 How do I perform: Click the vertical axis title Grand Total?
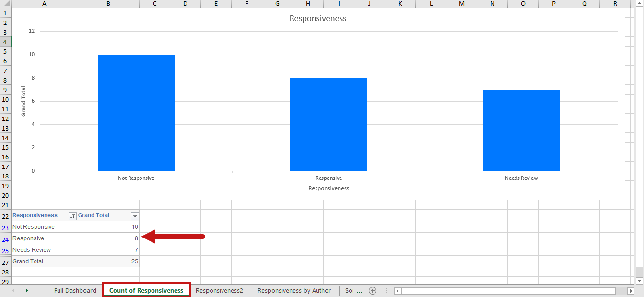coord(23,101)
